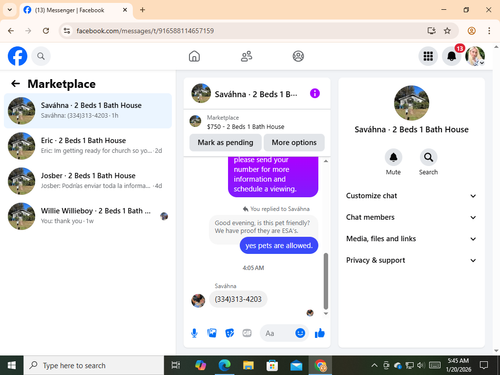500x375 pixels.
Task: Click More options button
Action: (x=294, y=142)
